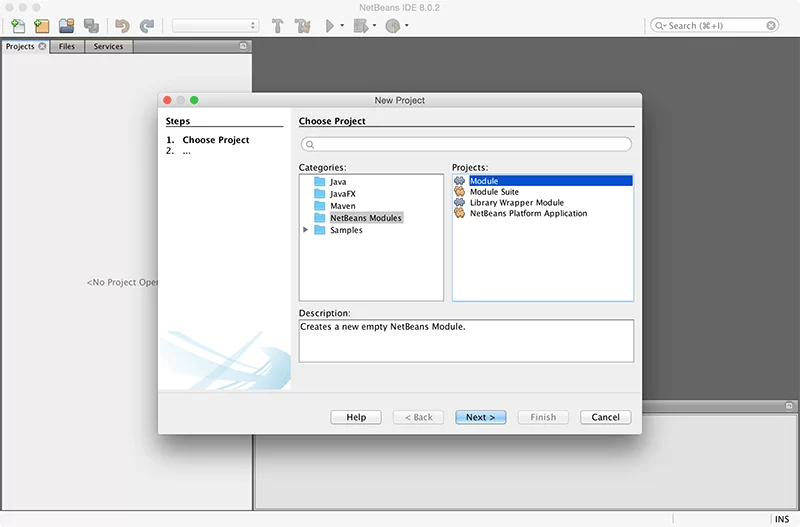Viewport: 800px width, 527px height.
Task: Select the Module project type
Action: (543, 181)
